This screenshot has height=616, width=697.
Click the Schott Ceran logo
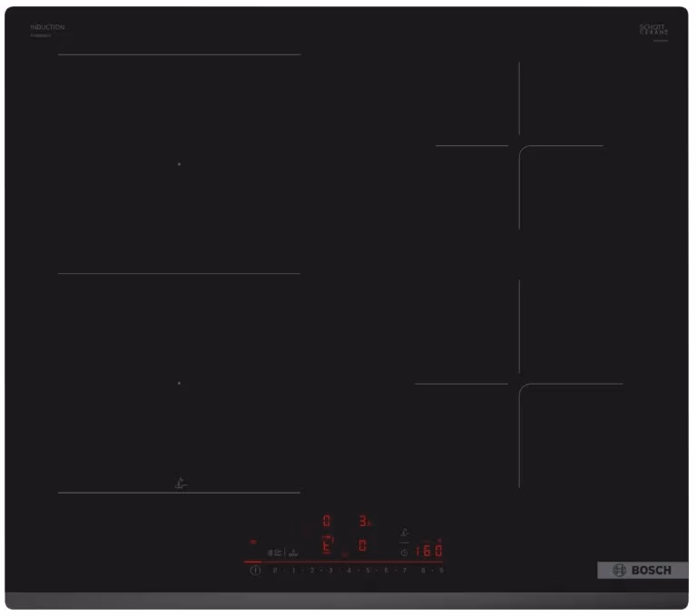[x=653, y=30]
